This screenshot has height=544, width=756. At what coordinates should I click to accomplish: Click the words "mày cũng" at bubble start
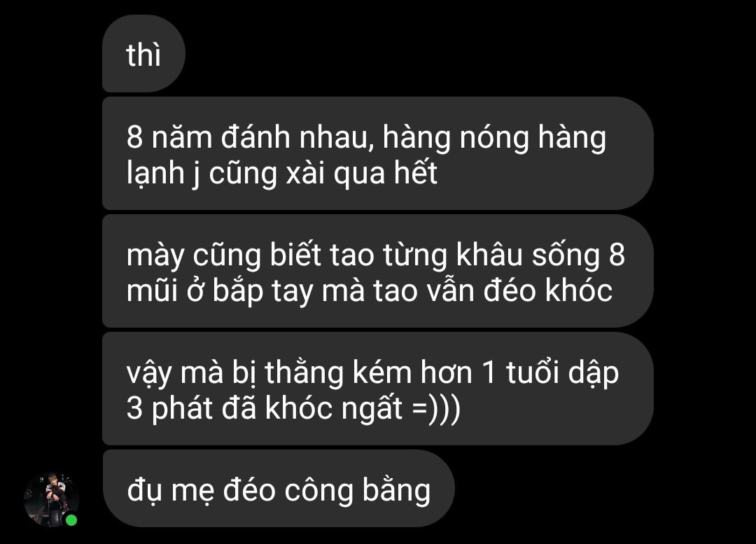click(194, 255)
